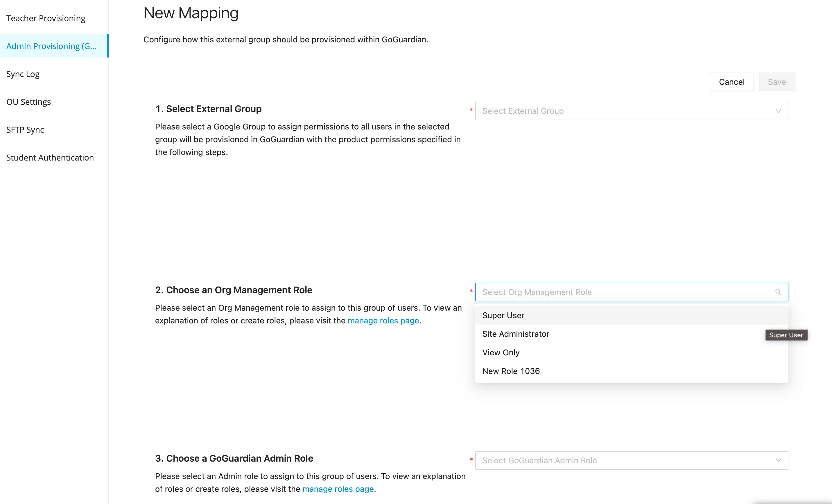Select Admin Provisioning sidebar item
This screenshot has width=832, height=504.
[54, 46]
